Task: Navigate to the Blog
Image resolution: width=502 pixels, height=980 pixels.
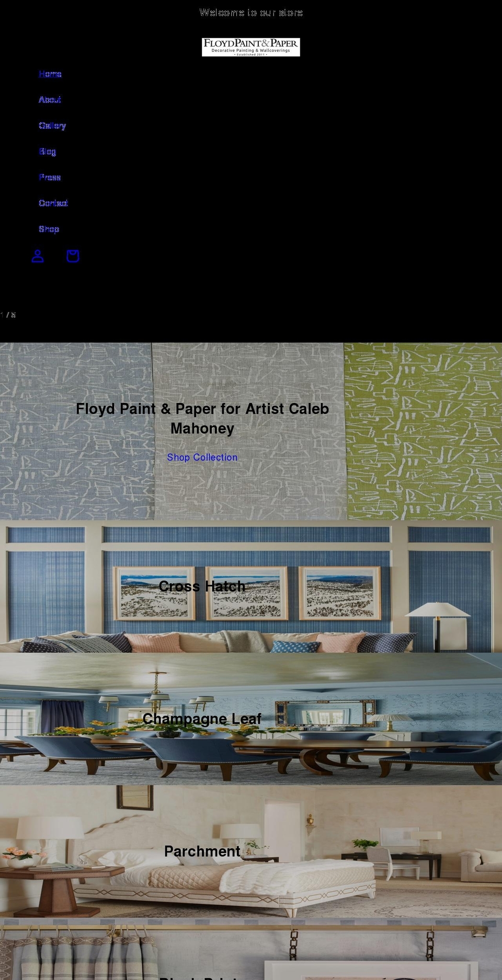Action: [x=48, y=152]
